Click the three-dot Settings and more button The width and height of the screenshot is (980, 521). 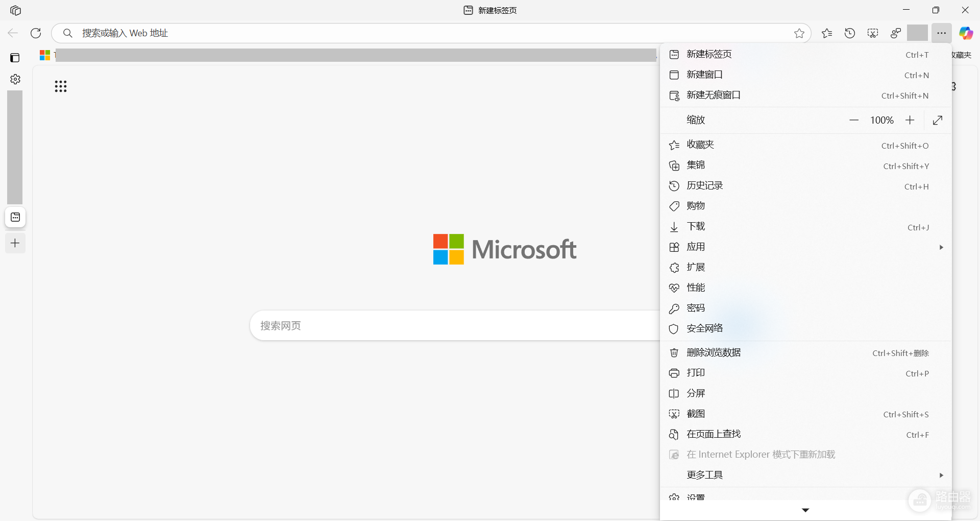point(942,33)
